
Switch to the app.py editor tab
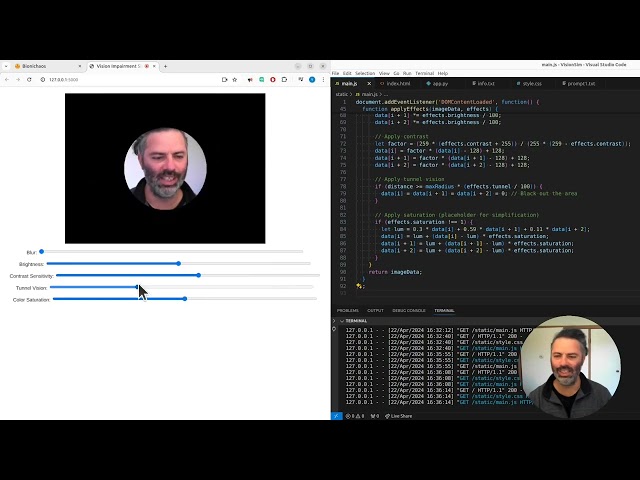(438, 84)
